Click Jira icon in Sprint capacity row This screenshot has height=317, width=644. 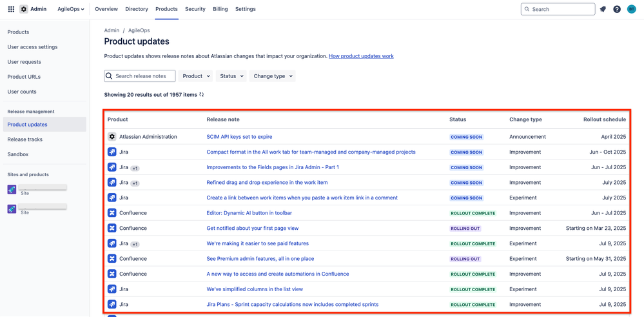tap(112, 304)
